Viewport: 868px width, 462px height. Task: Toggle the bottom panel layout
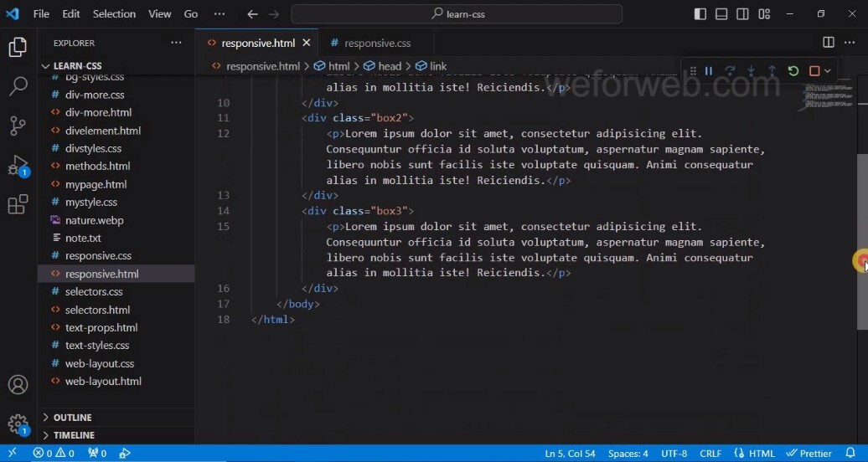click(721, 14)
